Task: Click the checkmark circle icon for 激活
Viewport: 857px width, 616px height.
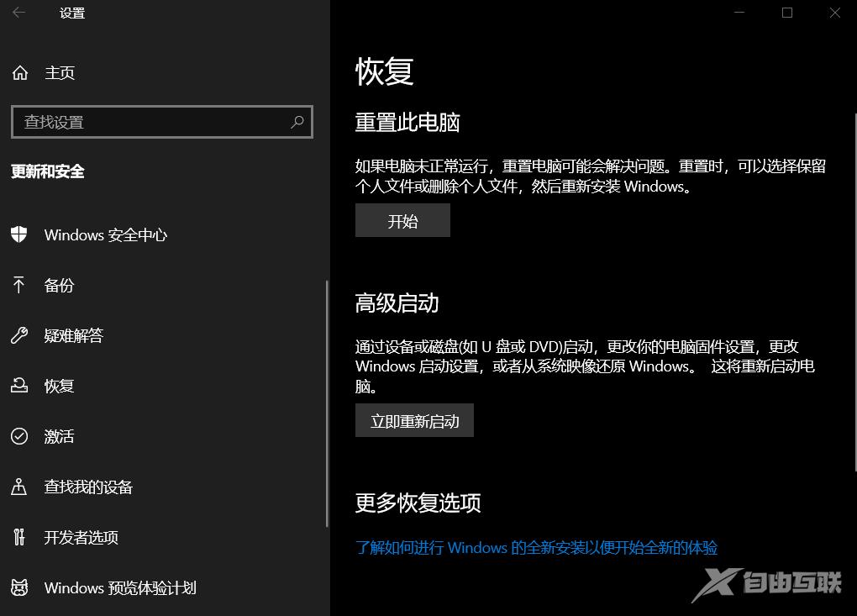Action: 19,436
